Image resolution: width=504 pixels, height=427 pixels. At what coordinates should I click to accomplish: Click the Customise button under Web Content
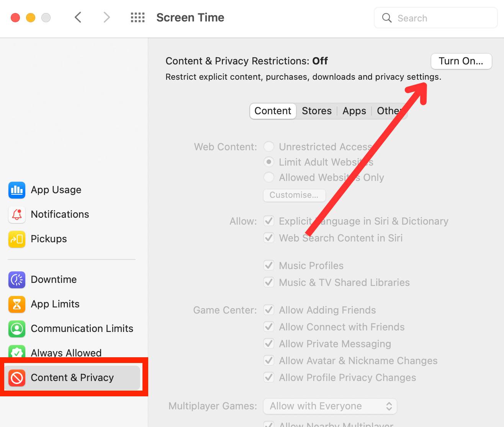294,195
